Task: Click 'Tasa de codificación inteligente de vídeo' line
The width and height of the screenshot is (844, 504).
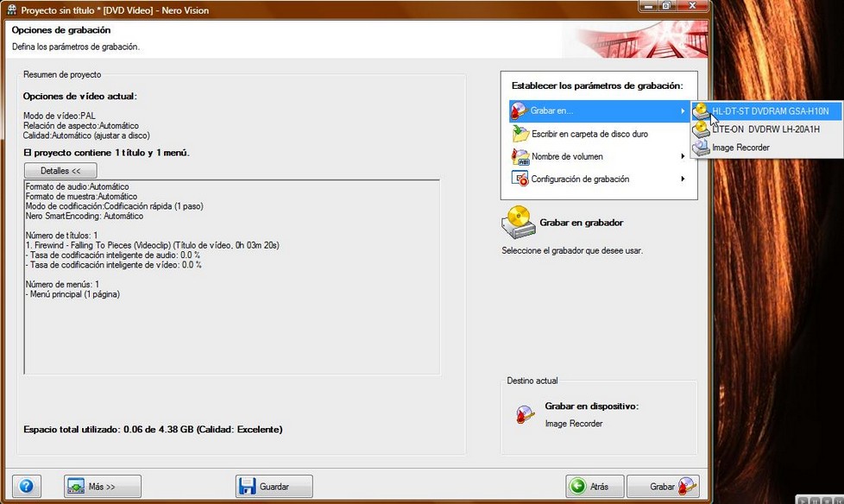Action: [x=114, y=265]
